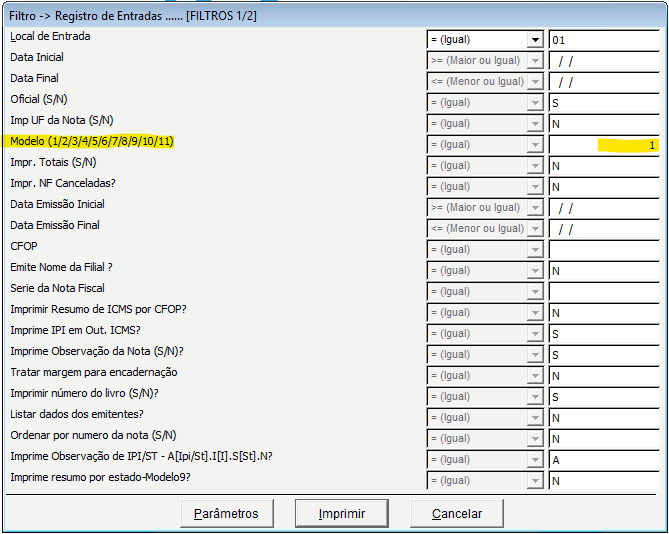
Task: Edit the Imprimir número do livro value field
Action: (x=604, y=397)
